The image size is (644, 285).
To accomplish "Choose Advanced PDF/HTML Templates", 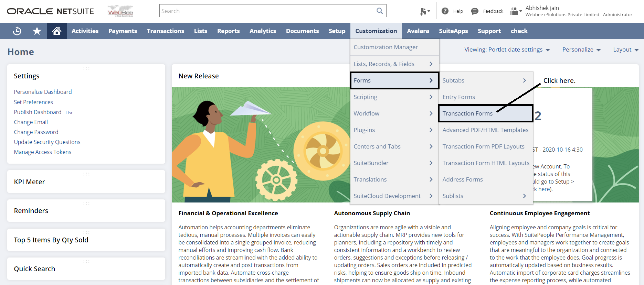I will pyautogui.click(x=486, y=130).
